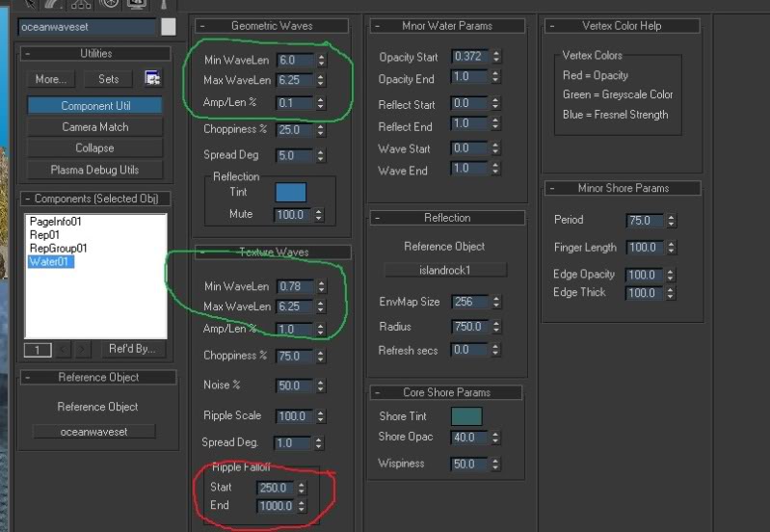
Task: Open the Camera Match utility
Action: [95, 127]
